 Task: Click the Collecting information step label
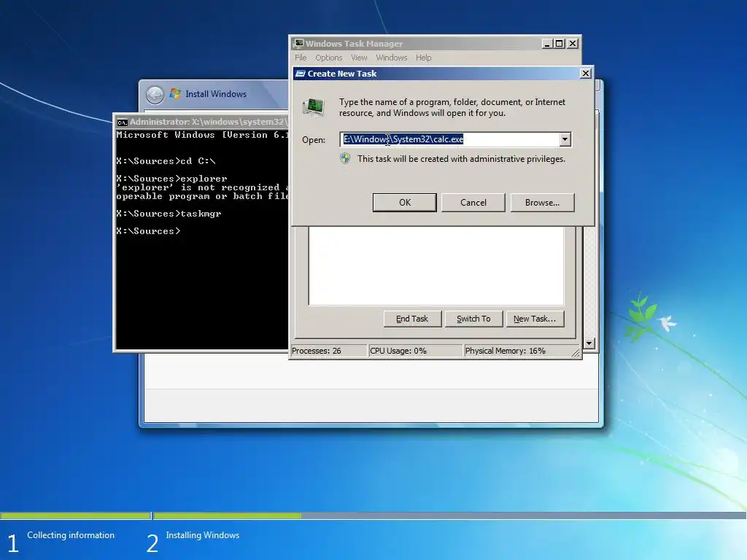[x=71, y=535]
